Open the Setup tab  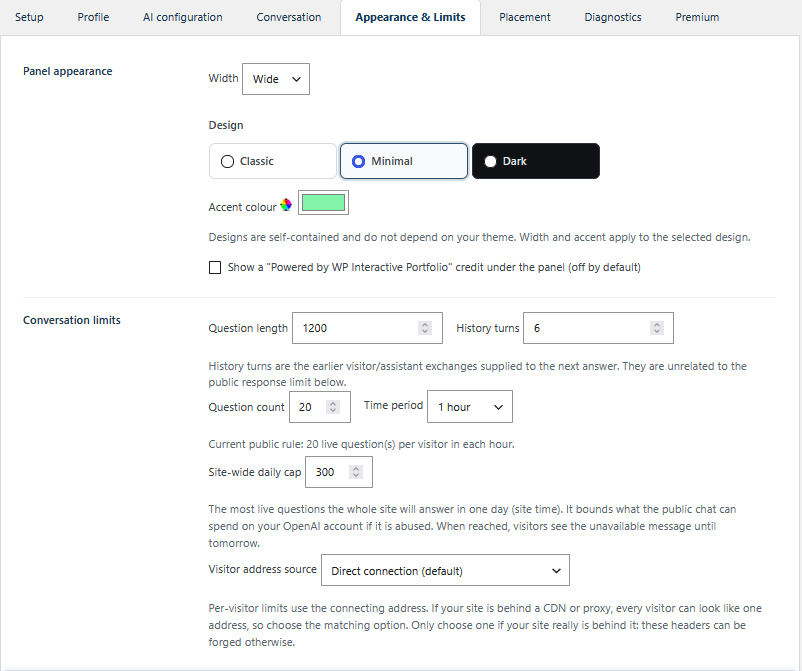(29, 17)
